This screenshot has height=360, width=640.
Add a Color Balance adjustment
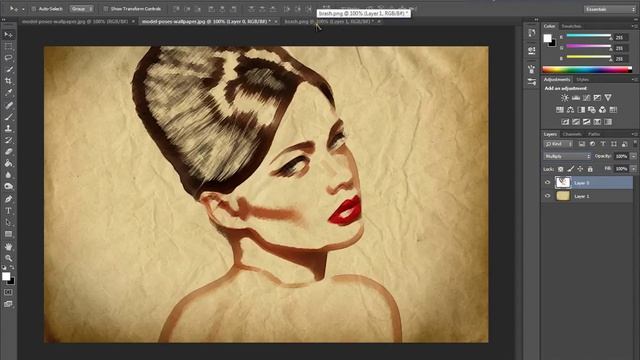[570, 109]
